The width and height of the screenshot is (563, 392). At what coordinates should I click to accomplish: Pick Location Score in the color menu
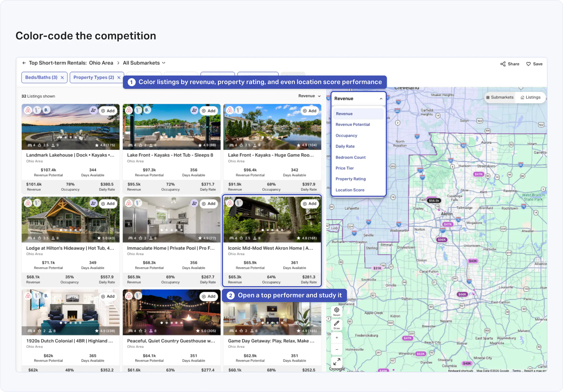click(x=350, y=190)
